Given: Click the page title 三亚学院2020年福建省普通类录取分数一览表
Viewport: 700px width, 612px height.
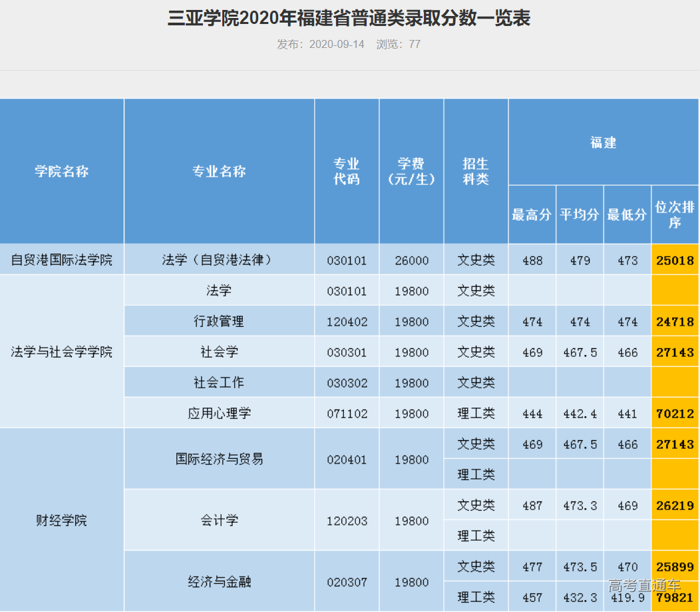Looking at the screenshot, I should [x=350, y=19].
